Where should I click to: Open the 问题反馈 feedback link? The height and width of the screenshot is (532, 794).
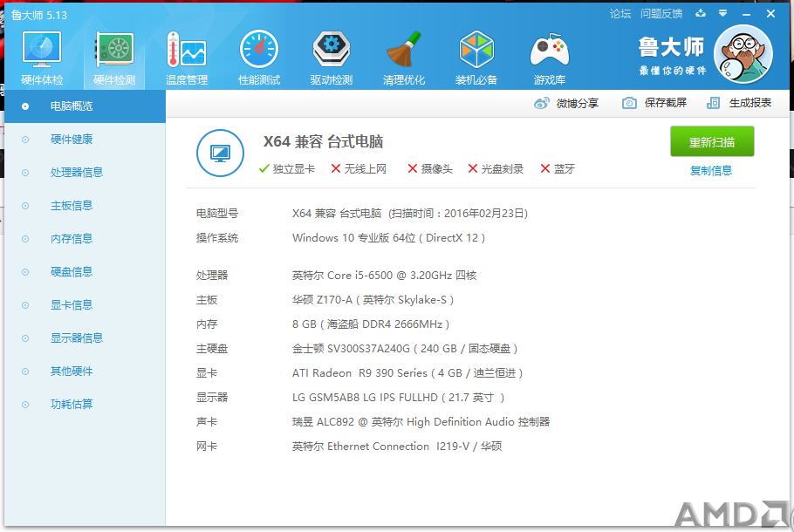pos(661,14)
